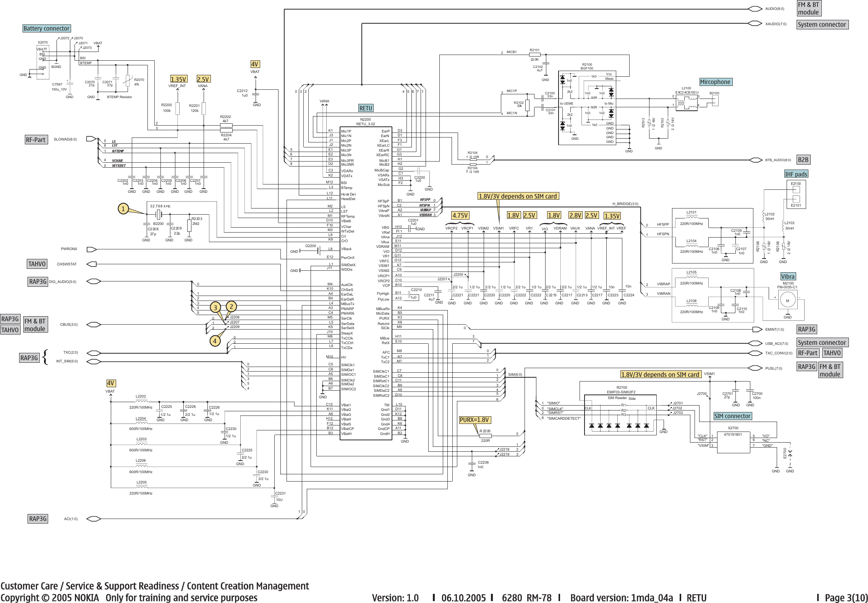Click the System connector label near XAUDIO(7:0)
The width and height of the screenshot is (868, 603).
coord(823,24)
